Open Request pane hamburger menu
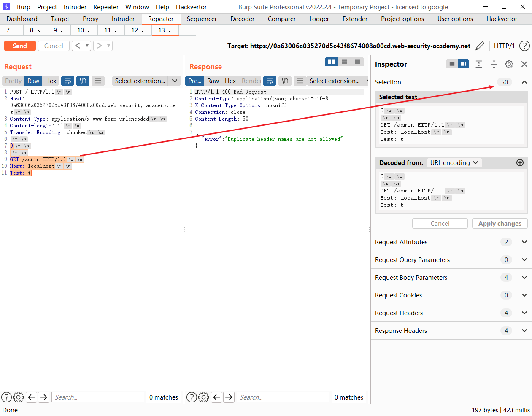 [98, 81]
